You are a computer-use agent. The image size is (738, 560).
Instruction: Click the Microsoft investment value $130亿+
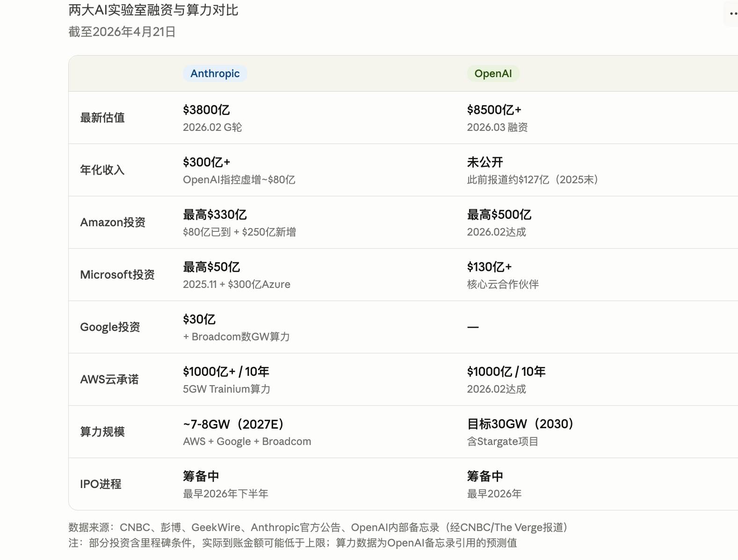tap(490, 267)
